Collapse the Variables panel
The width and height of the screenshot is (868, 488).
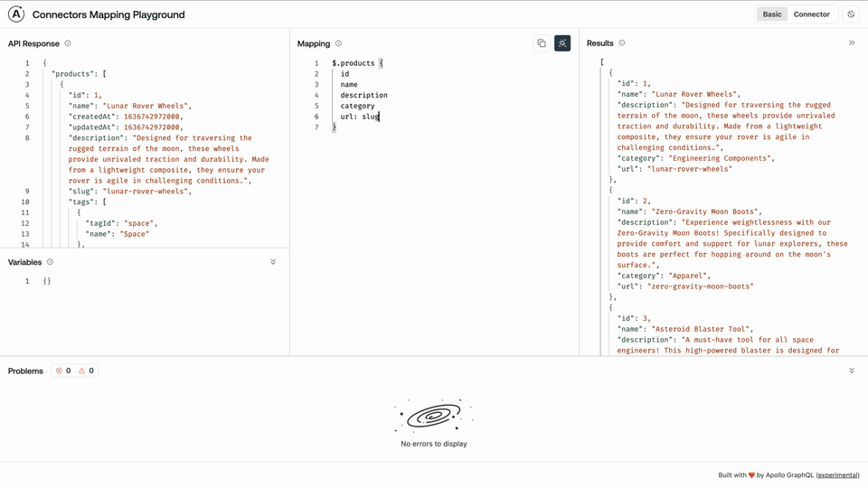click(x=273, y=262)
